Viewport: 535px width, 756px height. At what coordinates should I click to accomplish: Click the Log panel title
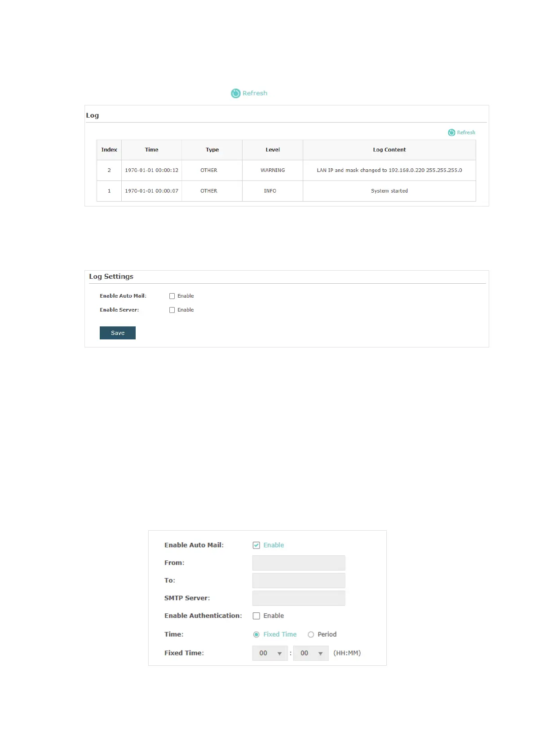coord(93,115)
